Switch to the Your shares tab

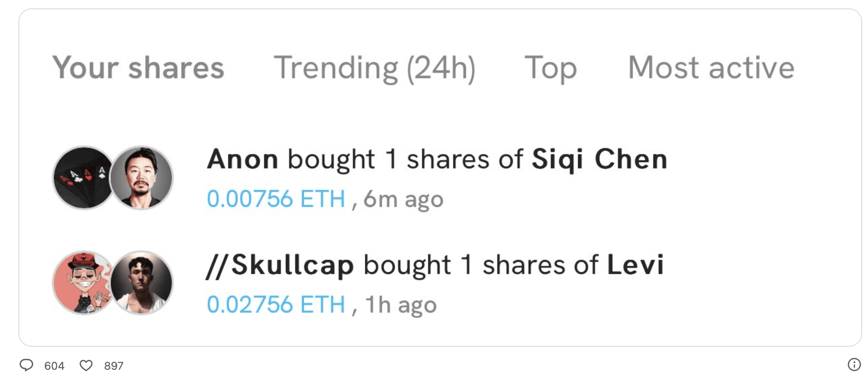point(138,68)
